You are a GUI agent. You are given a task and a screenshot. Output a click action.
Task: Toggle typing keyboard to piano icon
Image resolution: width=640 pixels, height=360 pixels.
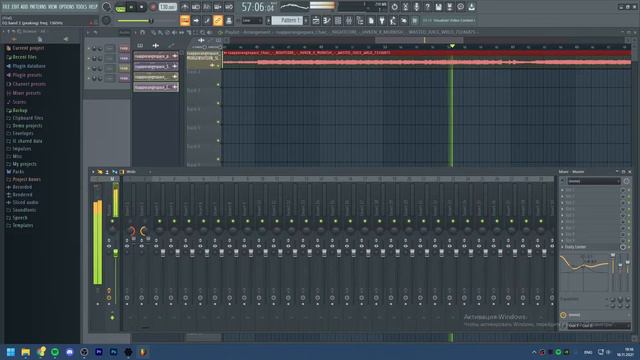(184, 20)
